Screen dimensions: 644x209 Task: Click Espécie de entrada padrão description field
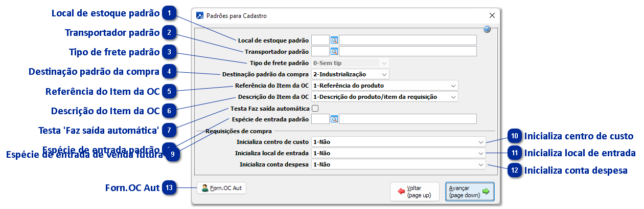coord(408,119)
